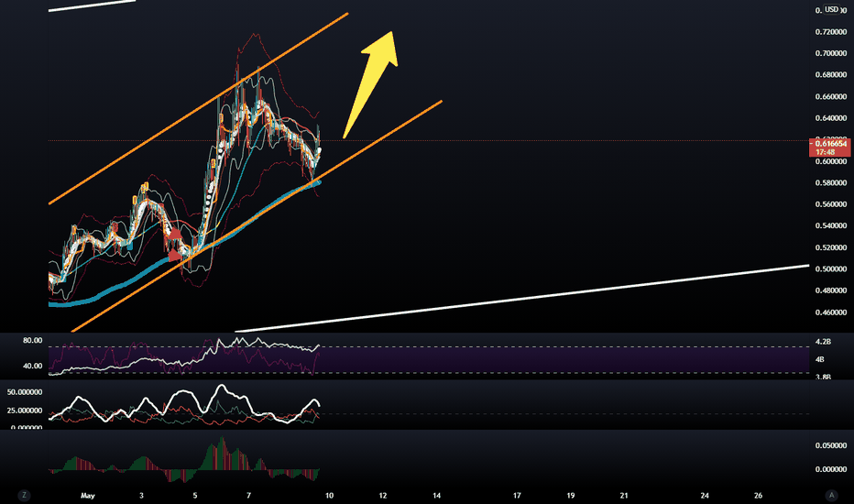Click the 0.680000 price axis label
Image resolution: width=854 pixels, height=504 pixels.
[830, 74]
